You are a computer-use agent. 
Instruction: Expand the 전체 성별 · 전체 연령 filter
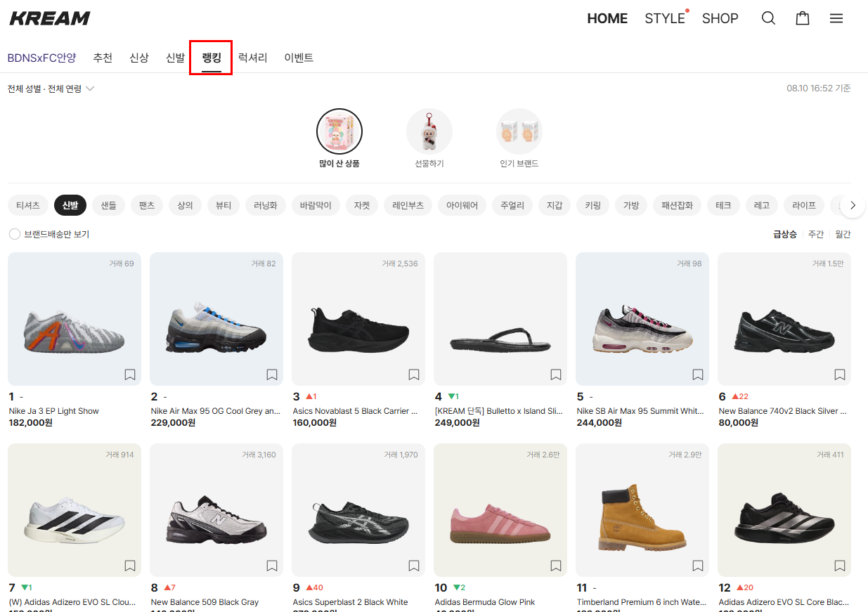[51, 89]
